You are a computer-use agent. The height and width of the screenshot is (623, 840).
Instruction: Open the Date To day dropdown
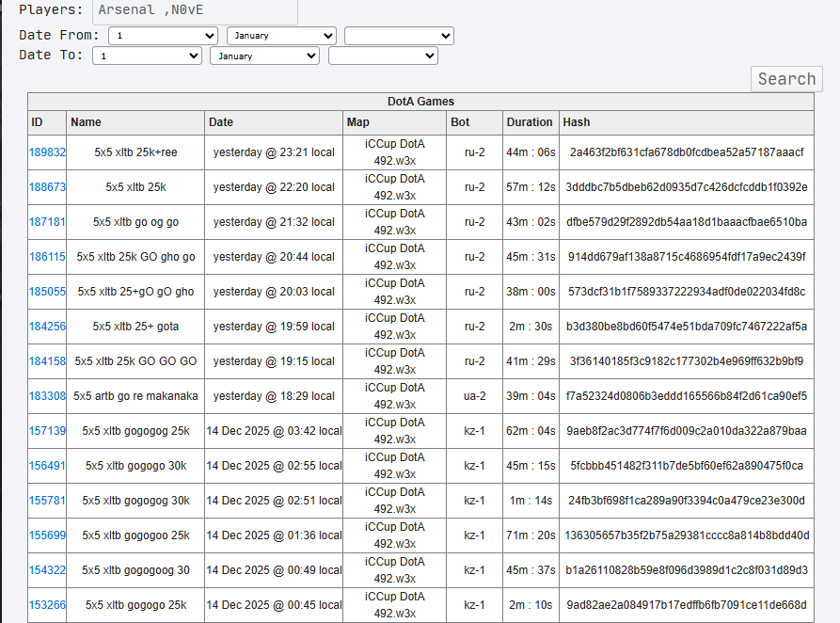coord(147,56)
